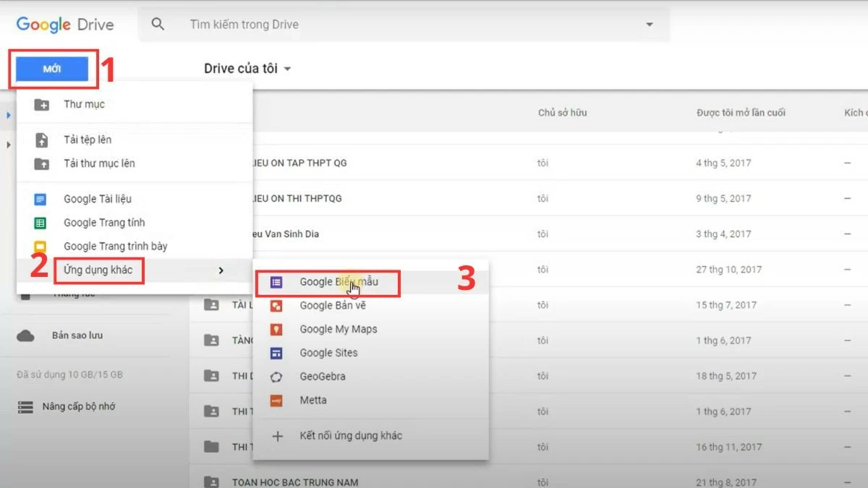The width and height of the screenshot is (868, 488).
Task: Open the search options dropdown arrow
Action: [649, 24]
